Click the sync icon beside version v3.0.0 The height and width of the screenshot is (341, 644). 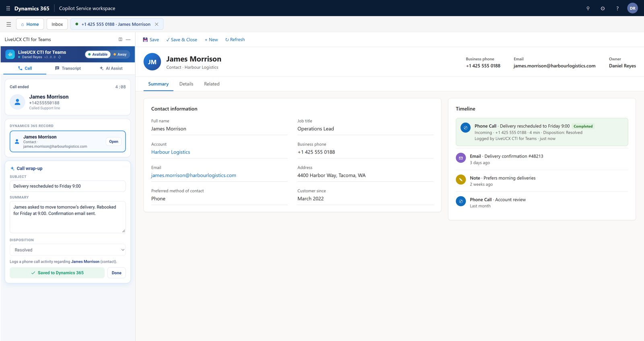(x=60, y=57)
